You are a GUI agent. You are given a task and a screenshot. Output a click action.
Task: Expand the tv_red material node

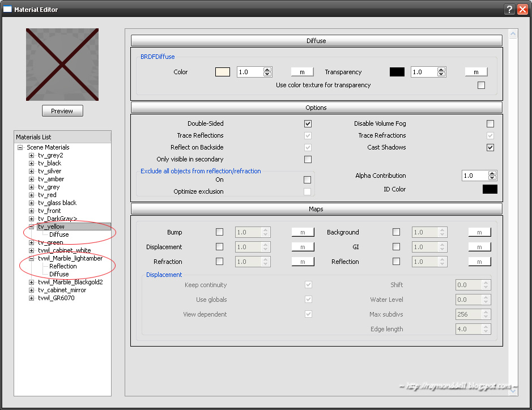click(32, 195)
